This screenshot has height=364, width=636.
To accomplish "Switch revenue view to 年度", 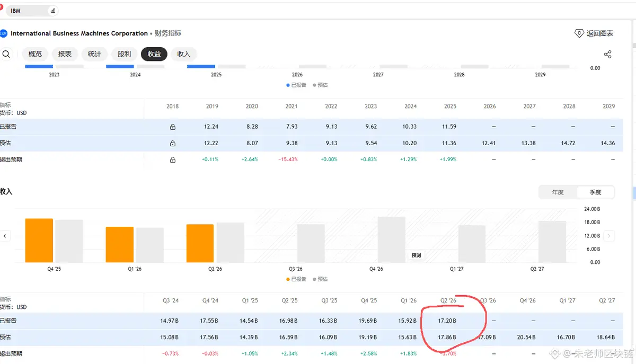I will pos(558,192).
